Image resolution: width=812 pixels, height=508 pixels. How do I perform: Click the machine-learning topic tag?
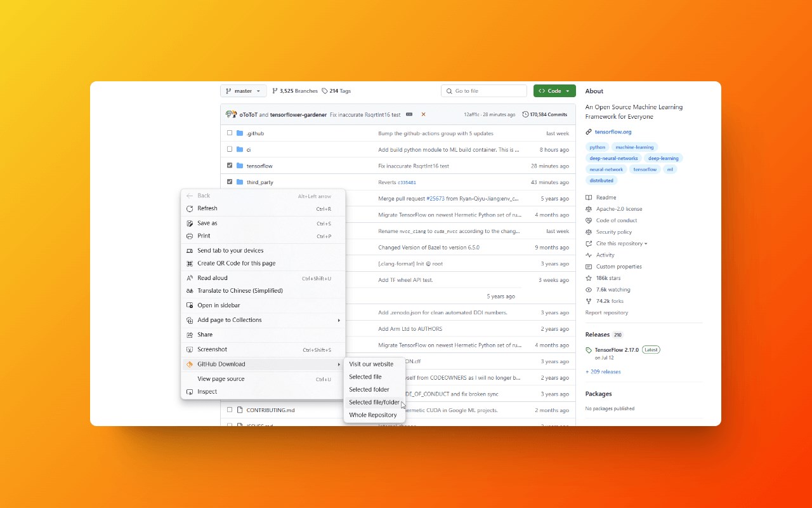pyautogui.click(x=634, y=147)
